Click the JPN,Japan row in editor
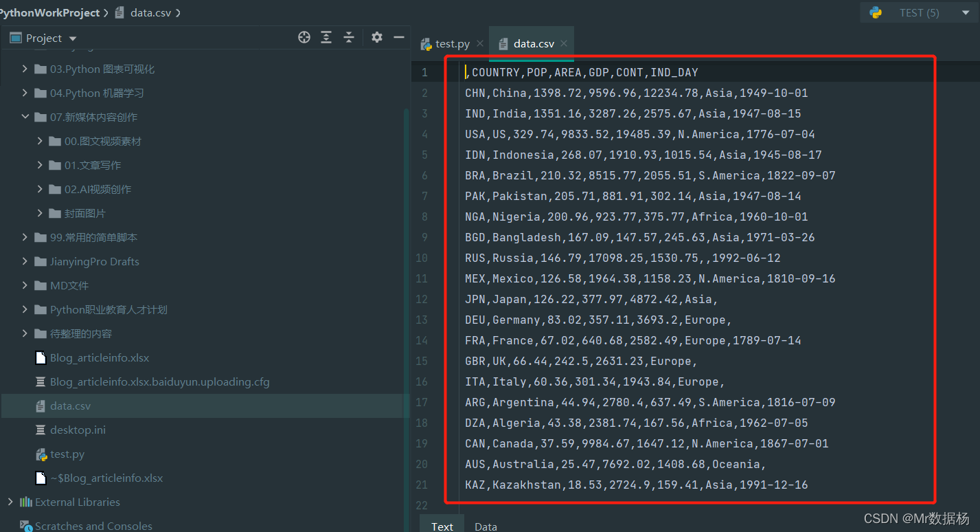980x532 pixels. point(591,299)
